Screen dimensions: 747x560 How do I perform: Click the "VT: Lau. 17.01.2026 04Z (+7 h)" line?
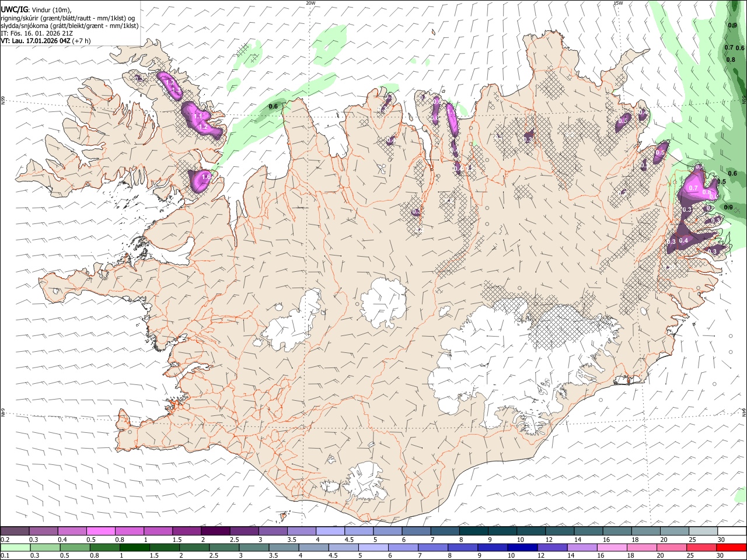pos(46,41)
